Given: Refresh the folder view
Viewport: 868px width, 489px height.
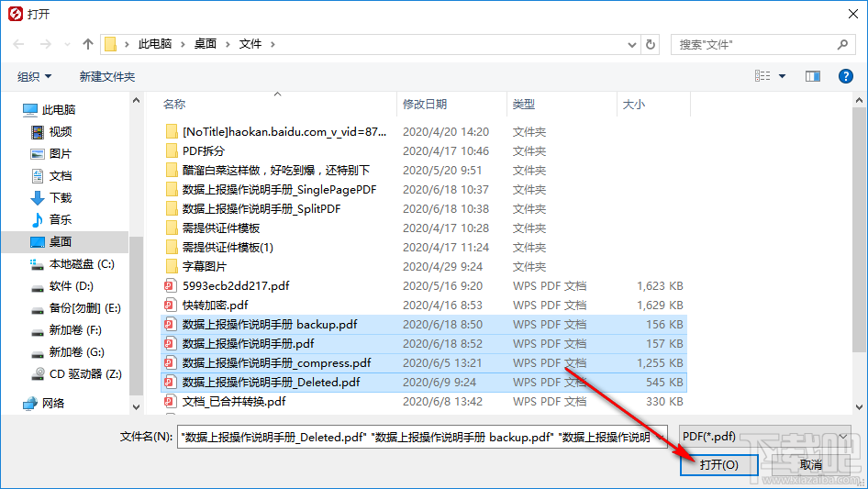Looking at the screenshot, I should tap(651, 44).
